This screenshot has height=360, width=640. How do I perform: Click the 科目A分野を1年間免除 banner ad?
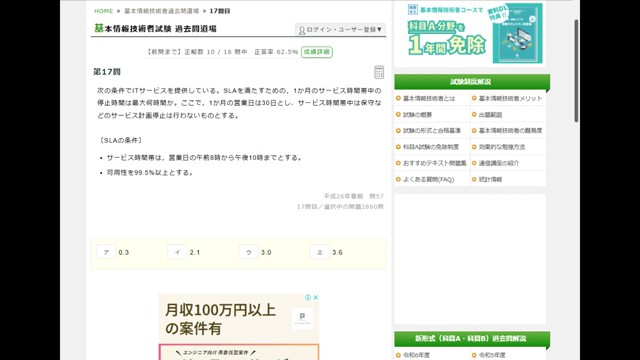point(475,33)
